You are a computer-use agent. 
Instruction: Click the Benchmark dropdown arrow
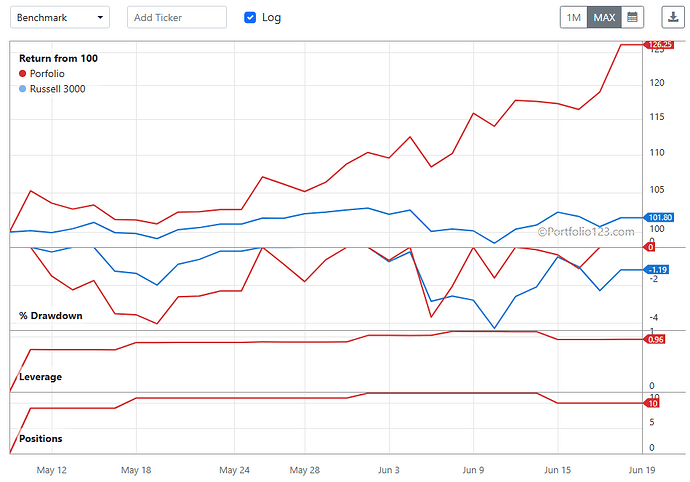tap(100, 18)
